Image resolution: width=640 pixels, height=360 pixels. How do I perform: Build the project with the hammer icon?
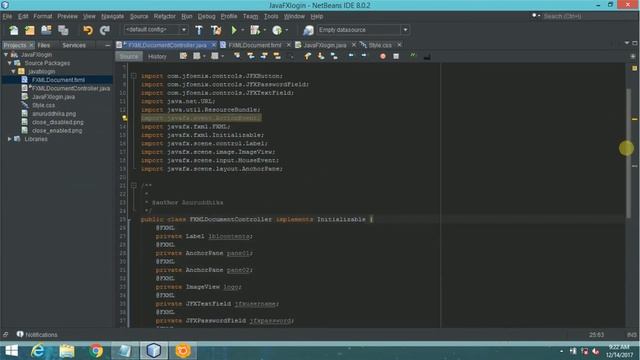pyautogui.click(x=199, y=30)
